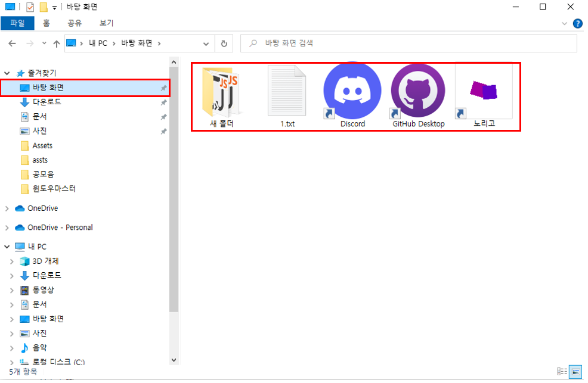Expand the OneDrive tree node
588x383 pixels.
pyautogui.click(x=7, y=208)
